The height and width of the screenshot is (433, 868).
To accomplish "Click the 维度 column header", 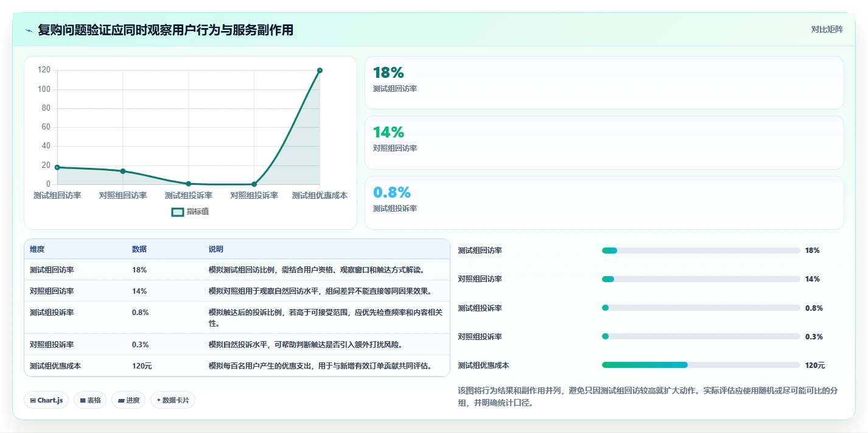I will (x=37, y=249).
